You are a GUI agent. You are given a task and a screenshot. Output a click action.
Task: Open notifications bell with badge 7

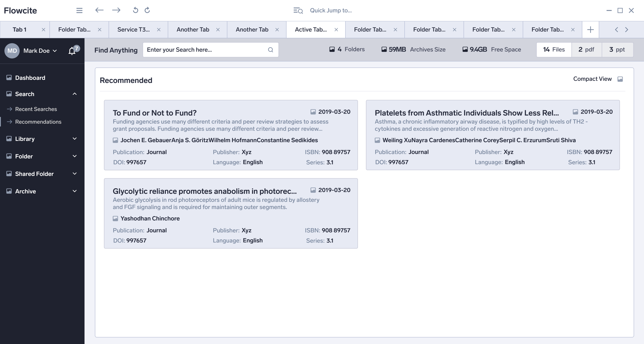click(72, 51)
